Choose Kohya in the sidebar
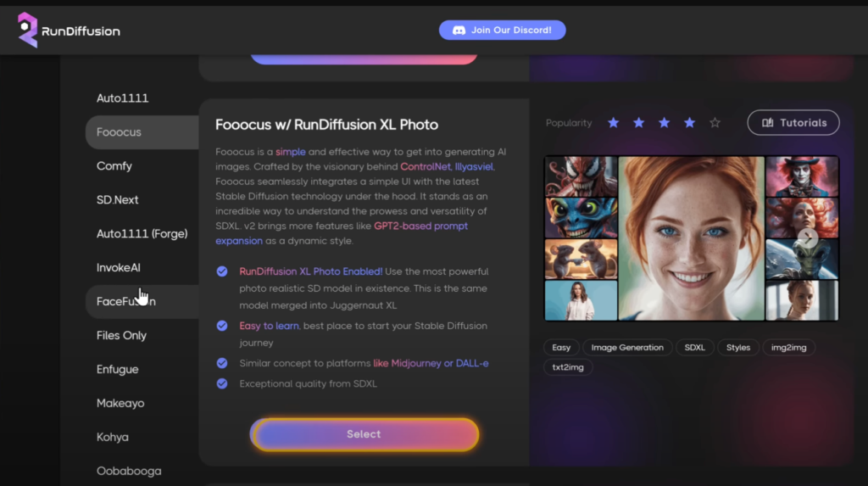Screen dimensions: 868x486 coord(142,437)
